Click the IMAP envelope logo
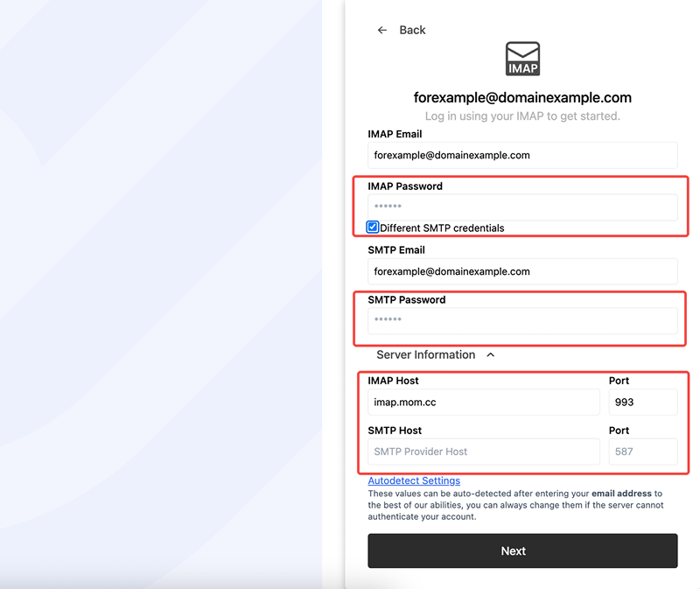This screenshot has width=700, height=589. click(x=522, y=59)
